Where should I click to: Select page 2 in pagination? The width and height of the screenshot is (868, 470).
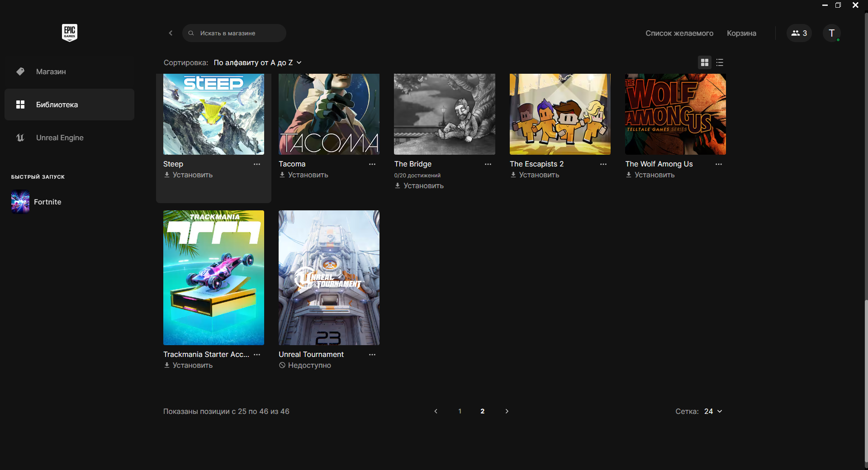pos(482,411)
